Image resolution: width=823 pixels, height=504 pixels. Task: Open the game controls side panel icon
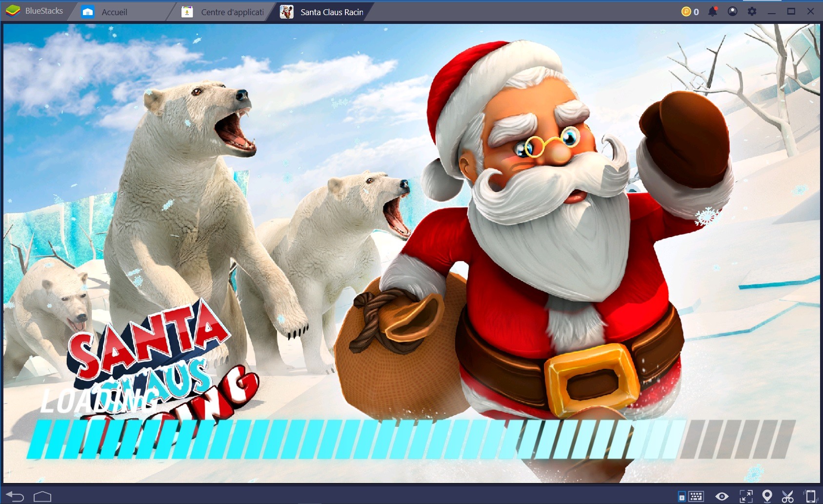click(x=682, y=497)
